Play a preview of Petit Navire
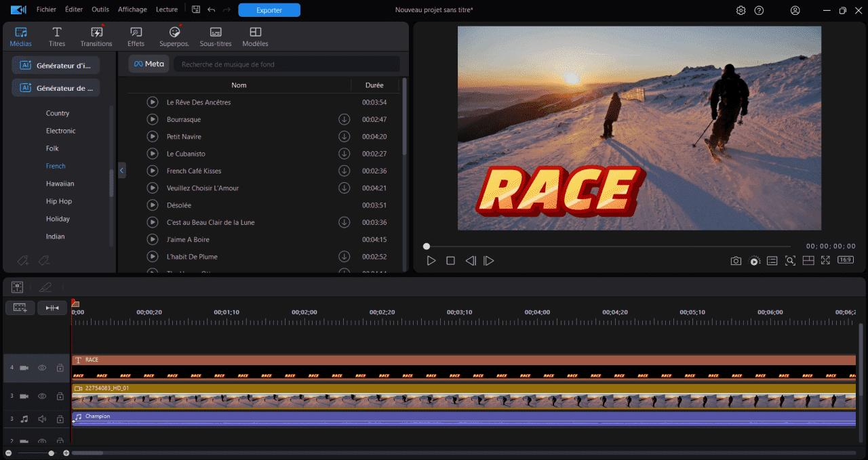 click(x=152, y=136)
